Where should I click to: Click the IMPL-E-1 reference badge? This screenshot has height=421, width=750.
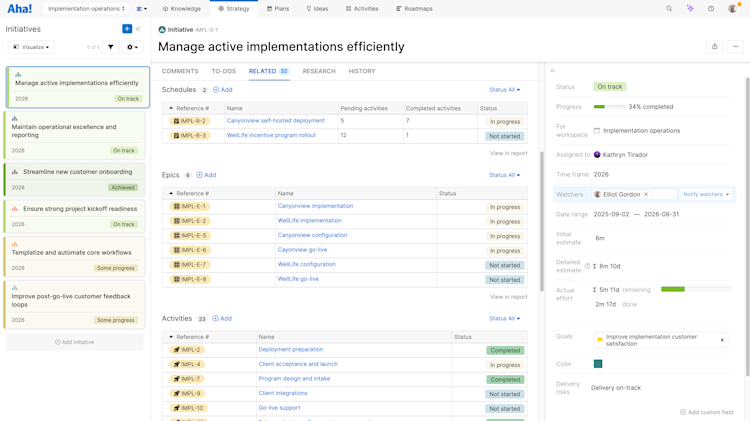coord(189,206)
